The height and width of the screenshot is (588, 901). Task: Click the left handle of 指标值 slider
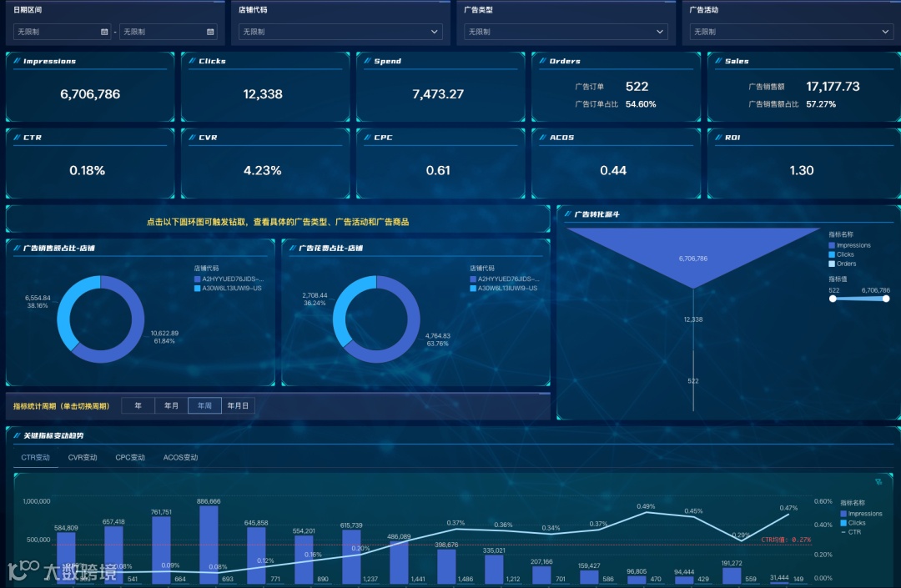tap(833, 299)
